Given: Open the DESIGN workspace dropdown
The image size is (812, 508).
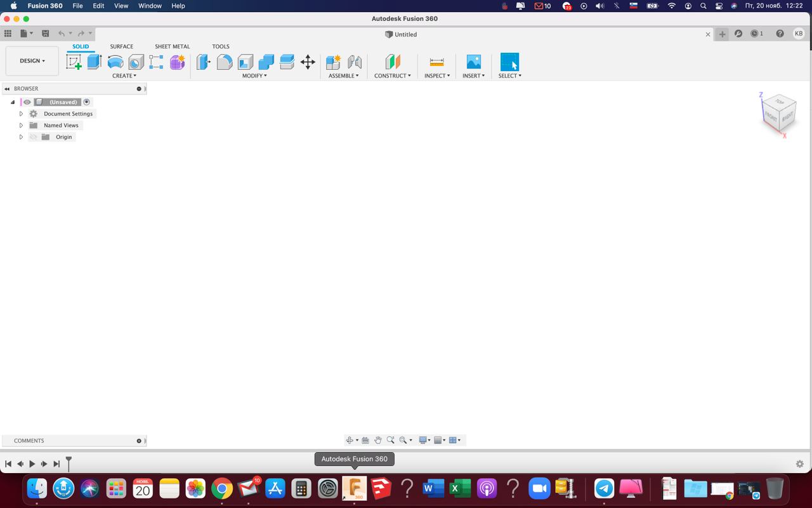Looking at the screenshot, I should (x=32, y=61).
